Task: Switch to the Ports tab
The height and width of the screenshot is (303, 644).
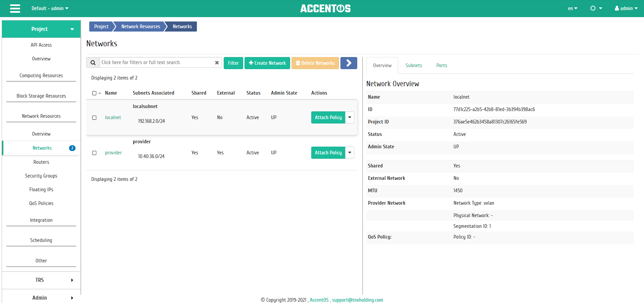Action: click(x=441, y=65)
